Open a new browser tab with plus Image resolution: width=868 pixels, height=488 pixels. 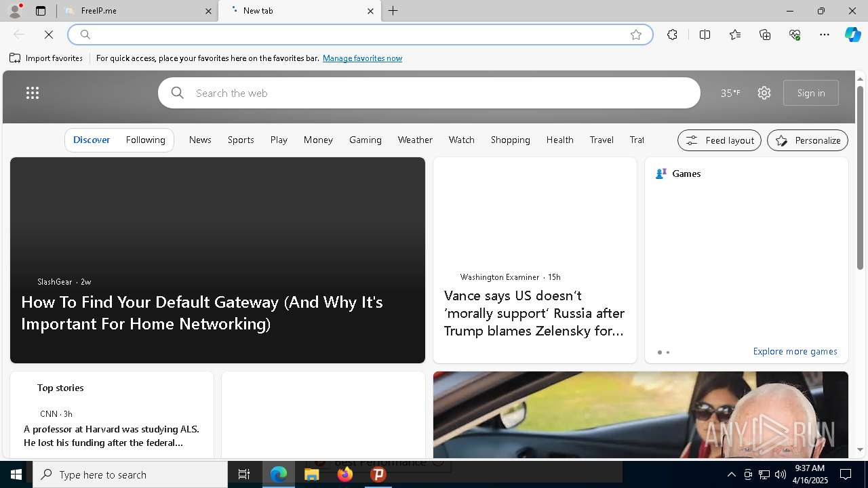tap(393, 11)
